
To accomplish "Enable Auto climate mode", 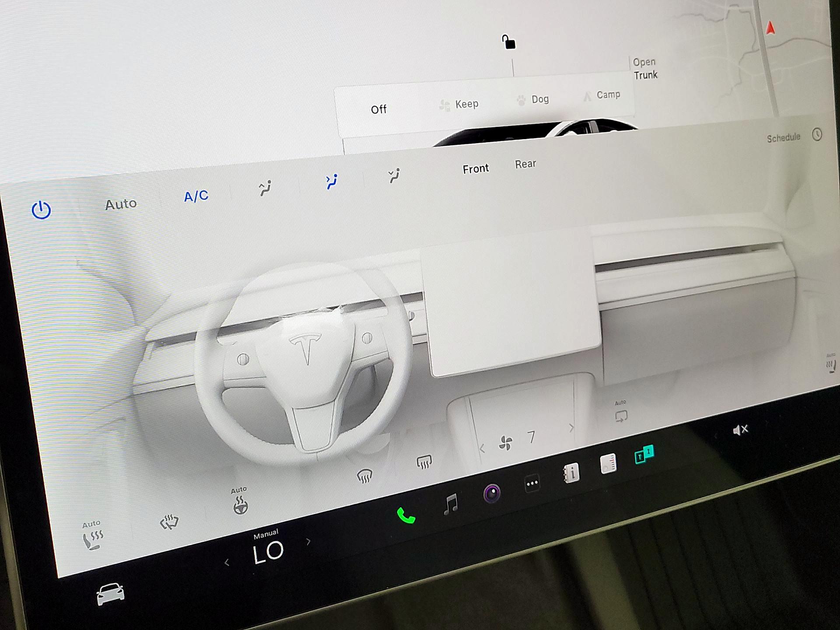I will 121,204.
